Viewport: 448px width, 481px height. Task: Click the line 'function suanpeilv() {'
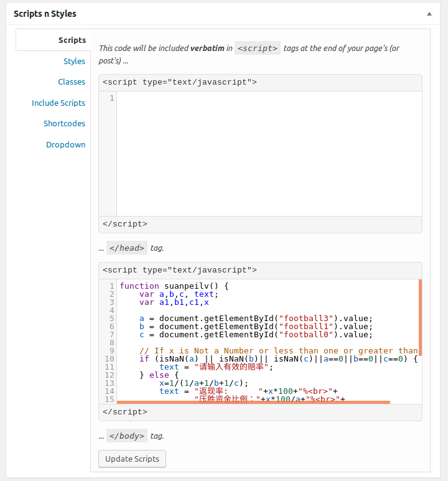click(x=174, y=286)
